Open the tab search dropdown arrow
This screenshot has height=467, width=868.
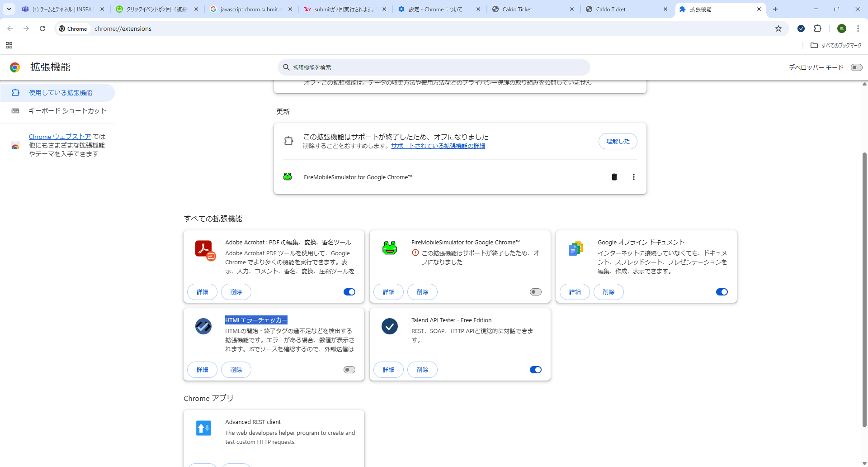[9, 9]
